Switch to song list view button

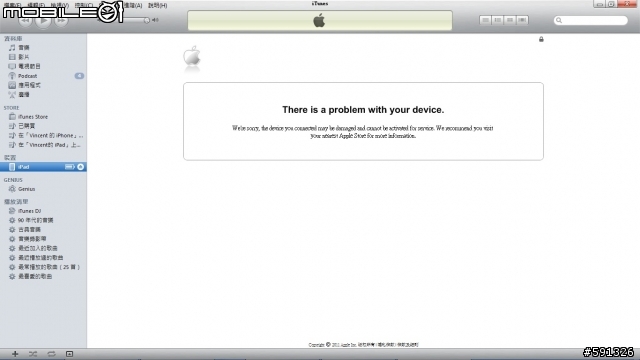485,20
